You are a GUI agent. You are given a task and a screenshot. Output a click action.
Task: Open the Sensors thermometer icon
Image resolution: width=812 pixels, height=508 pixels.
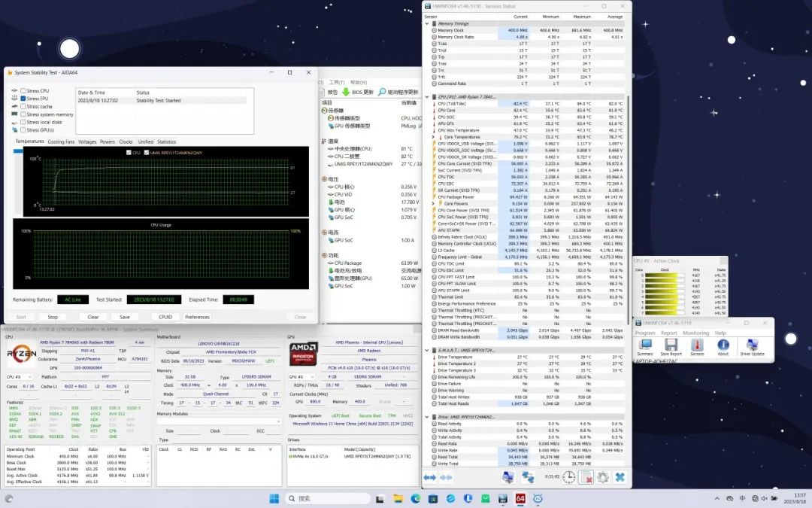(x=697, y=345)
